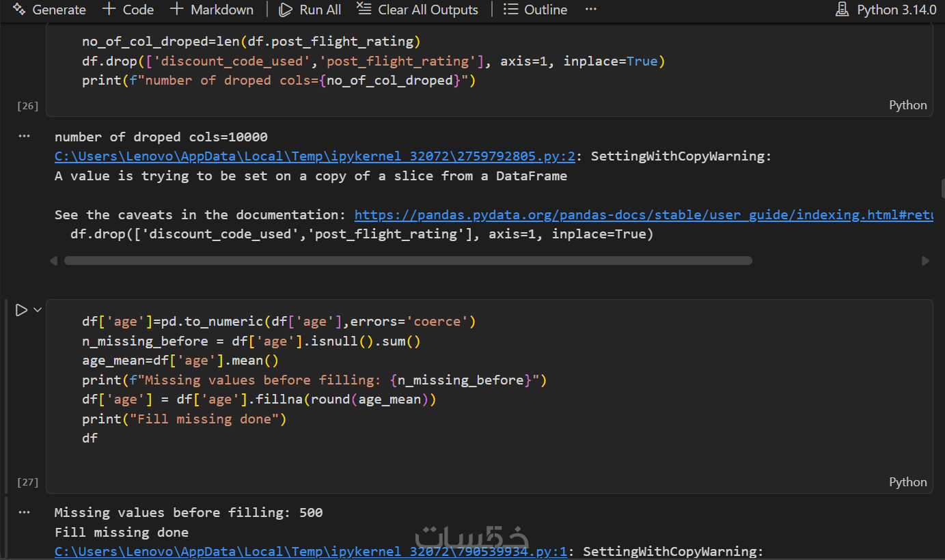Open output options ellipsis for cell 27

[25, 512]
